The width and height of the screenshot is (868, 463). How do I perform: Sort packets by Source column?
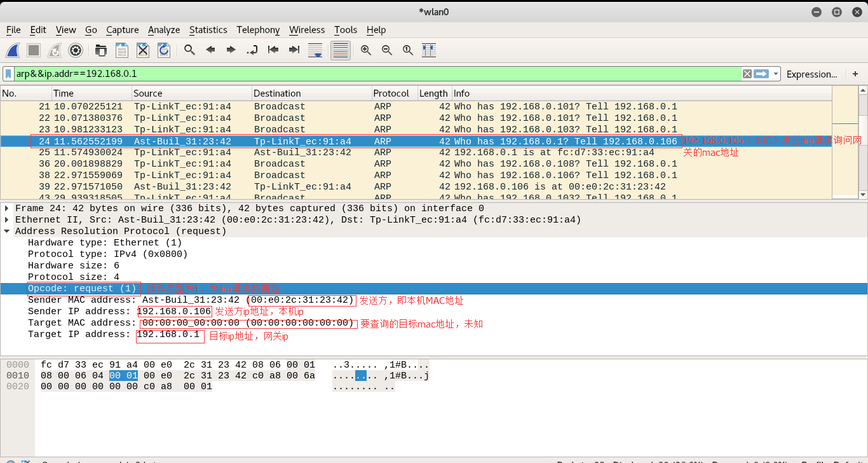click(x=191, y=93)
